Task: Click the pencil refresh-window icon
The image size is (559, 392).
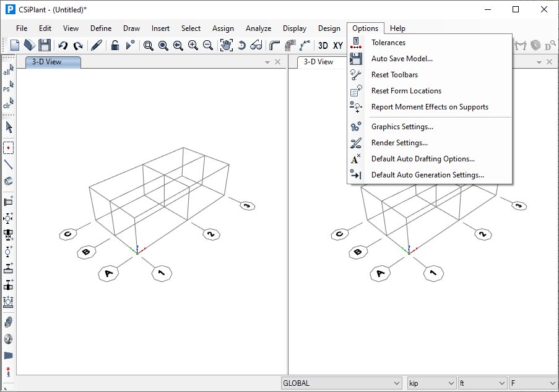Action: tap(96, 45)
